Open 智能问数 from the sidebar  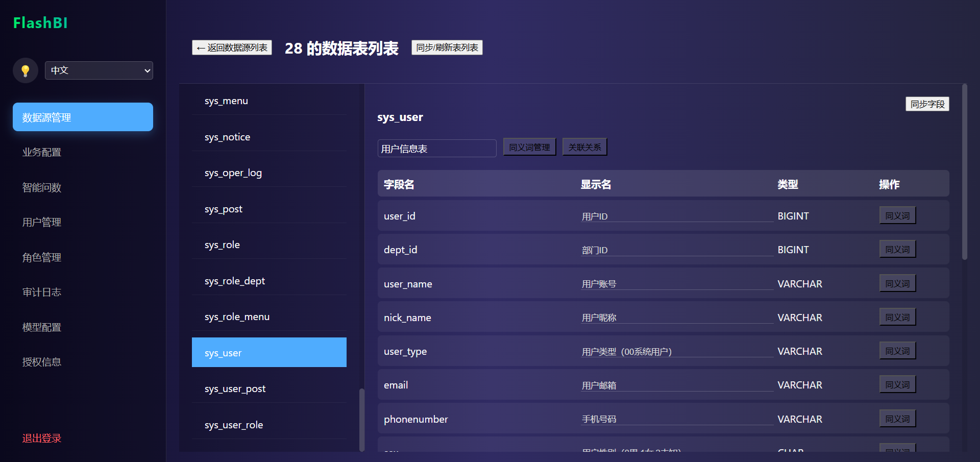click(x=42, y=187)
